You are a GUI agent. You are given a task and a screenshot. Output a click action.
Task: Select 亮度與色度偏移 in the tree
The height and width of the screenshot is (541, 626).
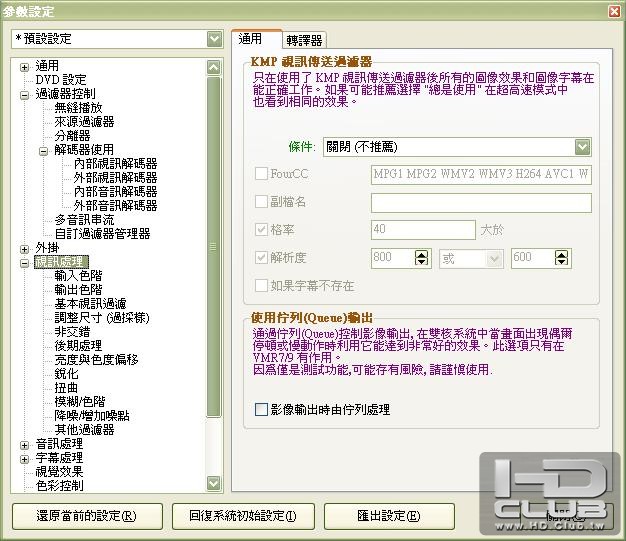pos(96,360)
